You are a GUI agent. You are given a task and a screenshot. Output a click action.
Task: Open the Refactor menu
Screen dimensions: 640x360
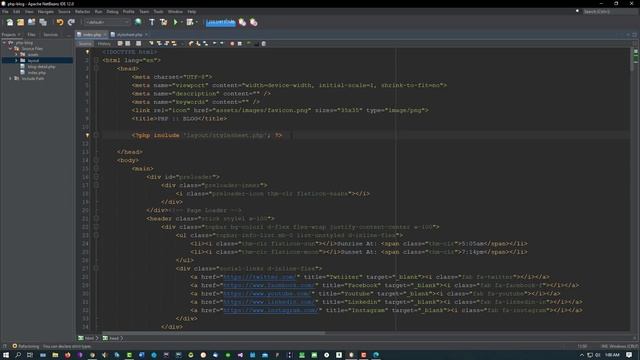click(82, 12)
